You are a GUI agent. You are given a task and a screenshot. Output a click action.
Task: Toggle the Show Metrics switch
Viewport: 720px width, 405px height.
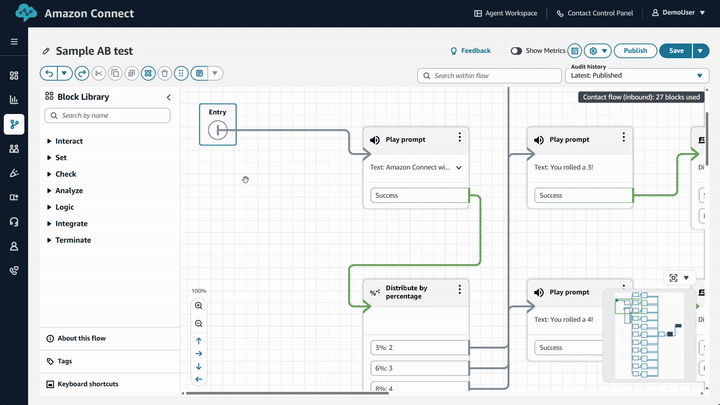(516, 50)
